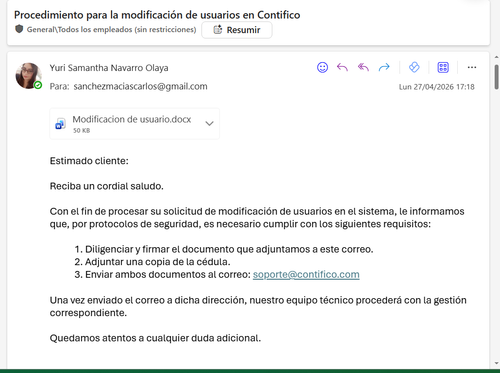
Task: Open more actions ellipsis menu
Action: point(472,67)
